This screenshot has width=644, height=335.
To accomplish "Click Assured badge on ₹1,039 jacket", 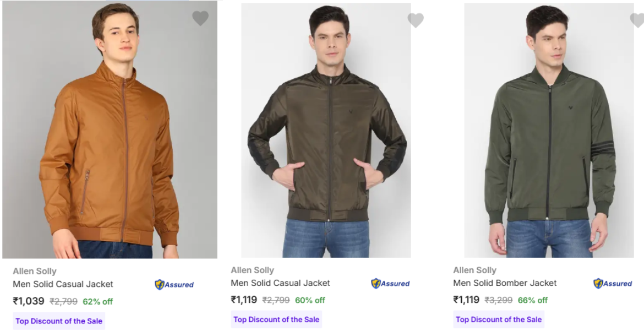I will 174,285.
